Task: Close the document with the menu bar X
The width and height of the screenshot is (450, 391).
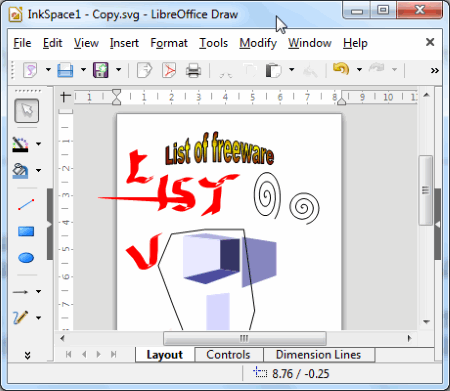Action: pos(430,42)
